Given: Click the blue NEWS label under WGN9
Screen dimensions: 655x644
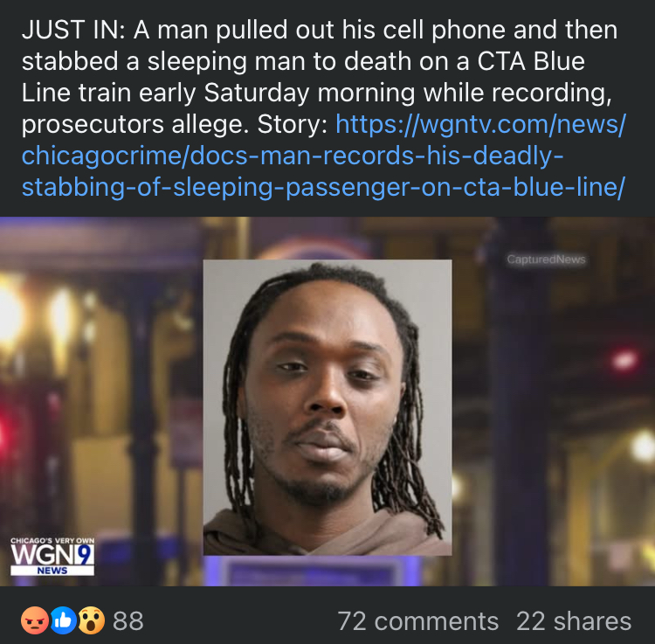Looking at the screenshot, I should click(x=52, y=571).
